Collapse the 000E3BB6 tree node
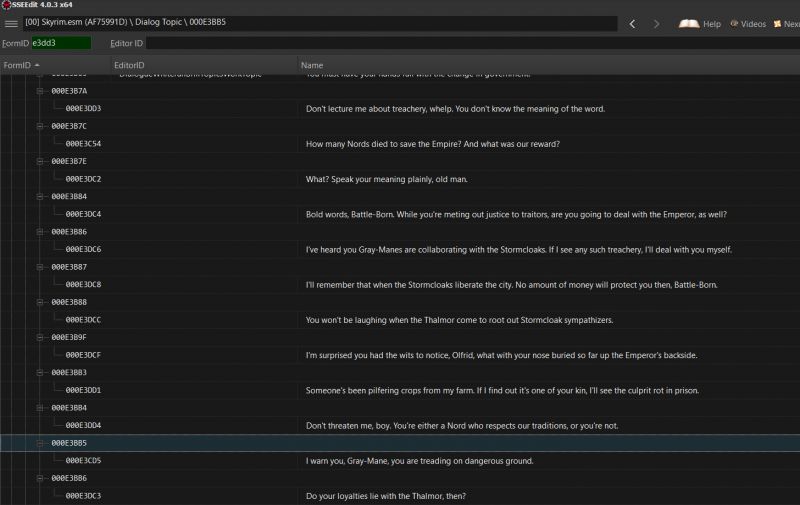This screenshot has height=505, width=800. coord(40,478)
